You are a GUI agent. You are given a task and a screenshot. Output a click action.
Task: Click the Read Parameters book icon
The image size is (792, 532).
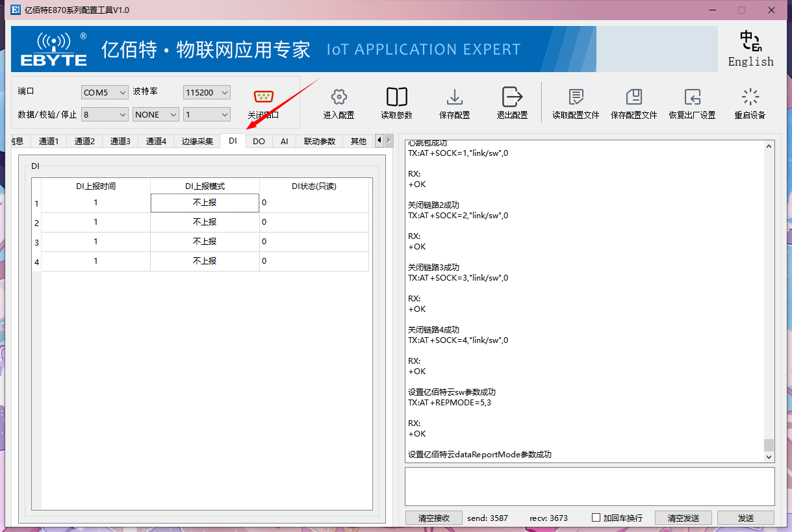click(396, 97)
